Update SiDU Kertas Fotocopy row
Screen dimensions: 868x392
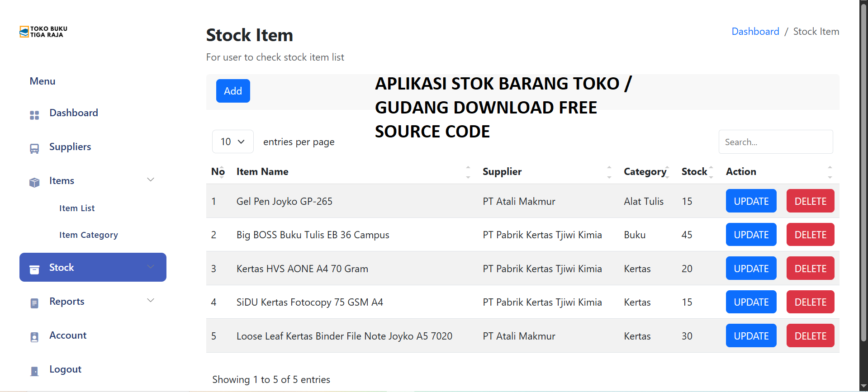[x=751, y=302]
